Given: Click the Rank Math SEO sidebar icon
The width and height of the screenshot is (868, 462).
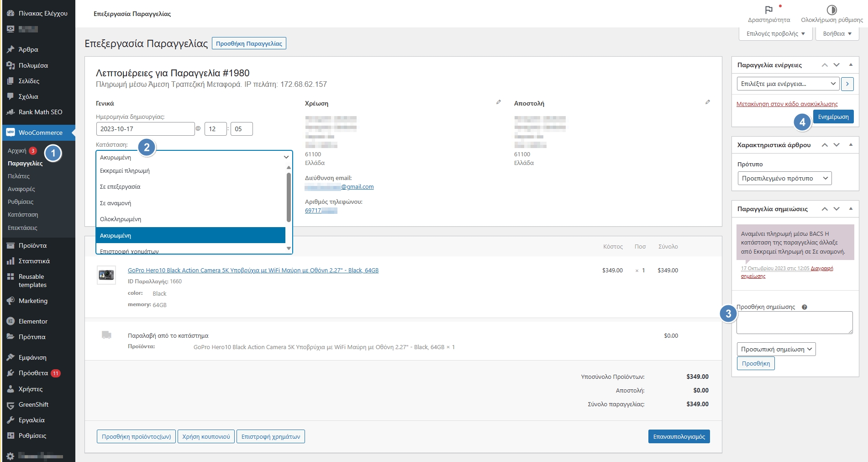Looking at the screenshot, I should click(x=11, y=112).
